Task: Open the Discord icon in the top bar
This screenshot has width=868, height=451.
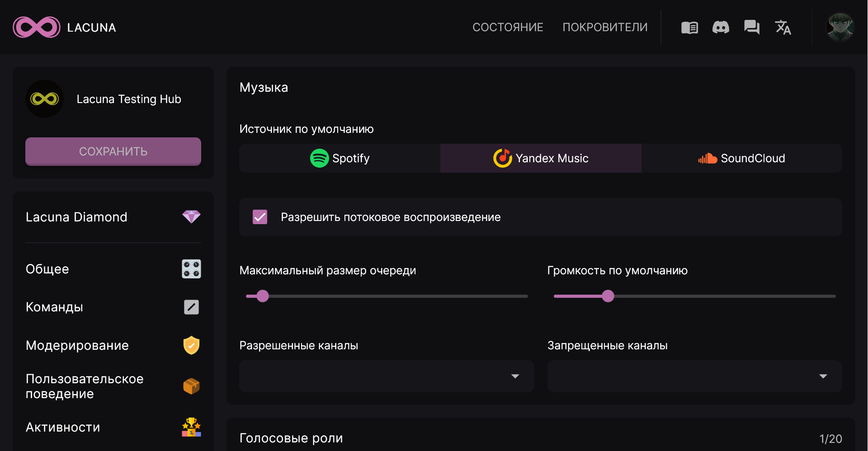Action: coord(721,27)
